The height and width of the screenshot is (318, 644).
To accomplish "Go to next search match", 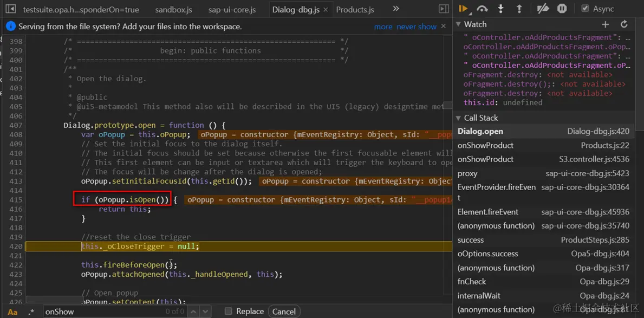I will [205, 311].
